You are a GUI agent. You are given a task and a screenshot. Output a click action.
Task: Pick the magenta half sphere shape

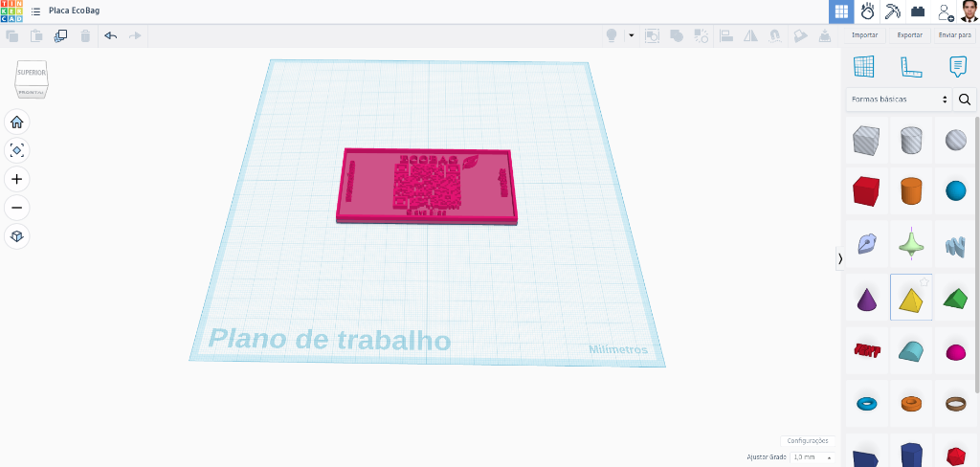coord(956,352)
